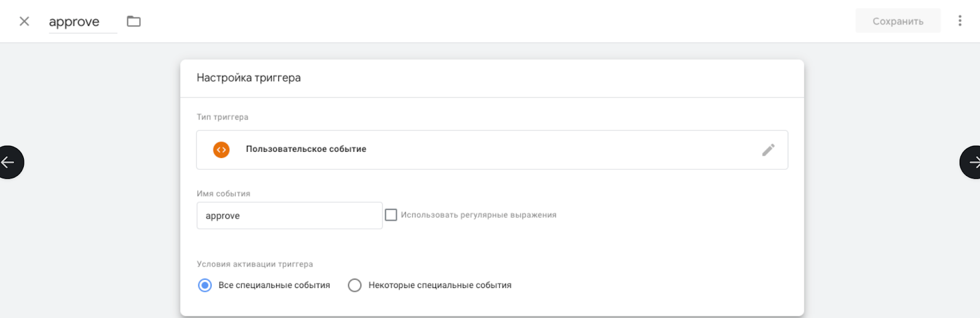Click the "Тип триггера" field label
This screenshot has width=980, height=318.
coord(222,117)
